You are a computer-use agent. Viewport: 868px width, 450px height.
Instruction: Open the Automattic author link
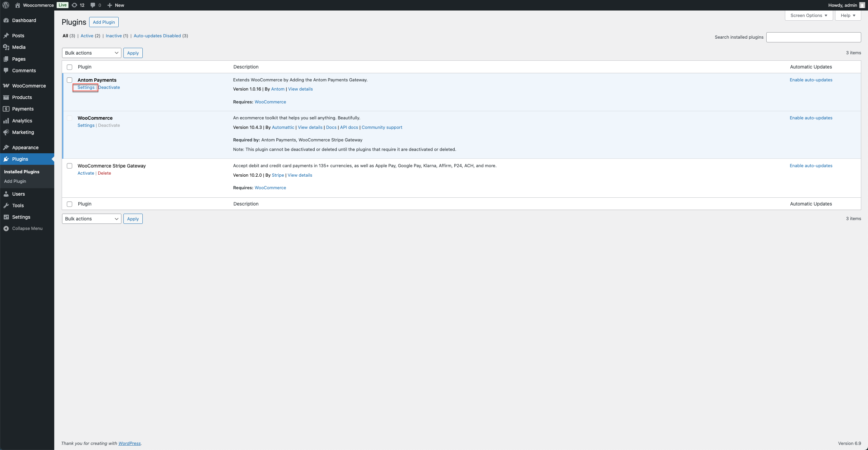pyautogui.click(x=283, y=128)
